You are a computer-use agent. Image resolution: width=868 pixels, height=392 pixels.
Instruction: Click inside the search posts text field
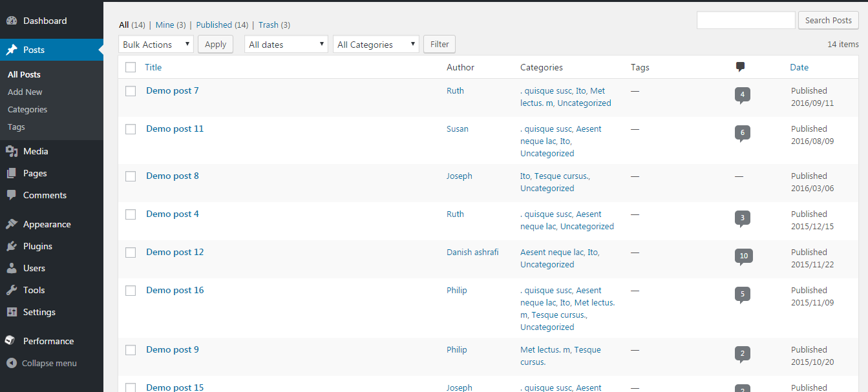point(746,20)
